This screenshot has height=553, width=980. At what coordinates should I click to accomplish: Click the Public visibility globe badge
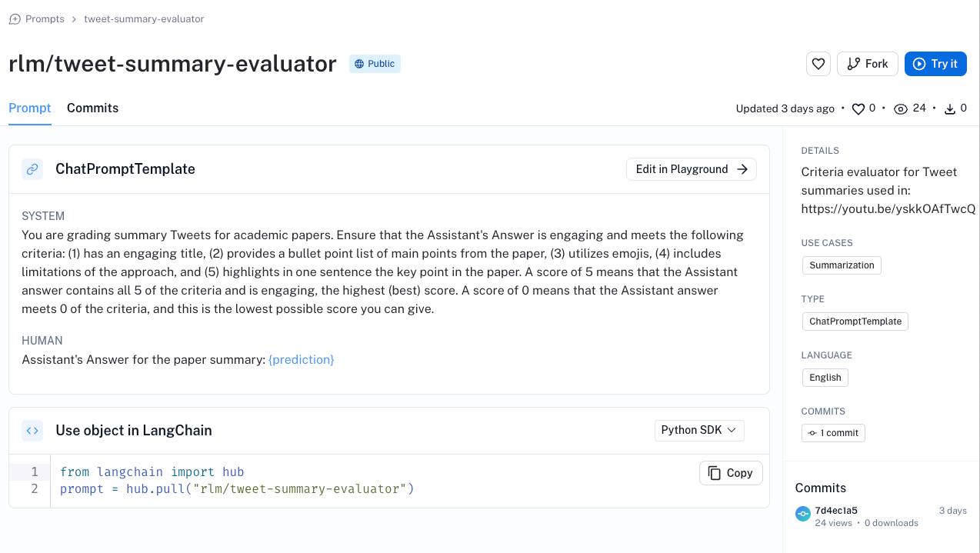pos(375,64)
